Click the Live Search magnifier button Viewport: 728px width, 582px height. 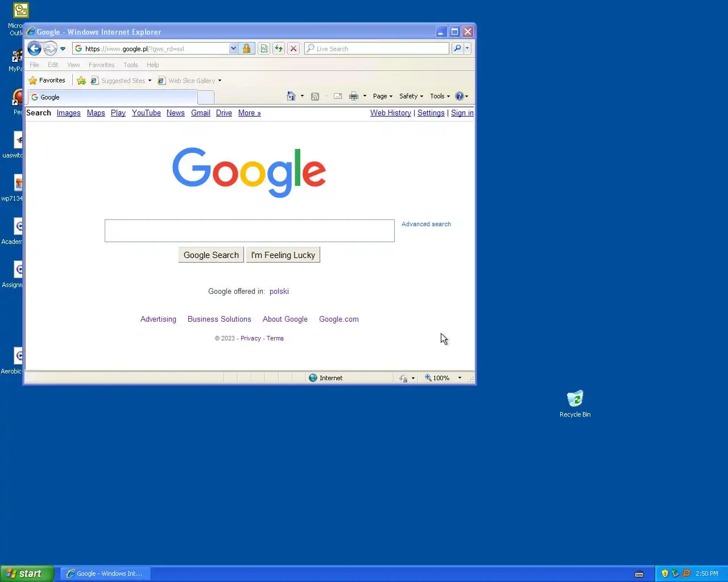pos(457,49)
